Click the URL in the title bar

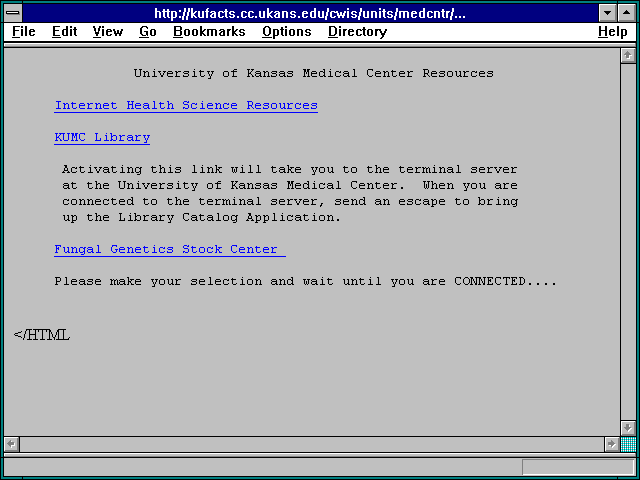pyautogui.click(x=310, y=13)
